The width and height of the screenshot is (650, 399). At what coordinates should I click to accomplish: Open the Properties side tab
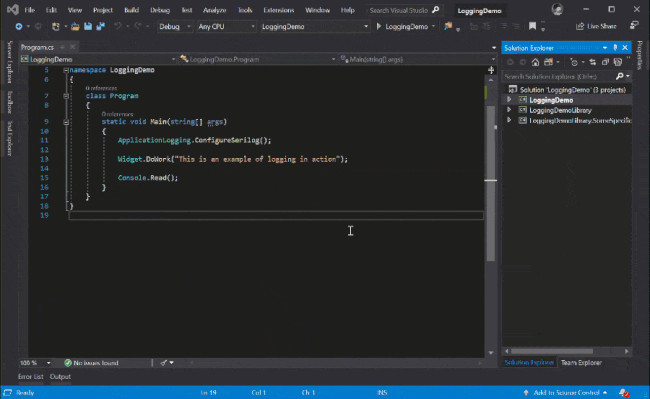[640, 55]
